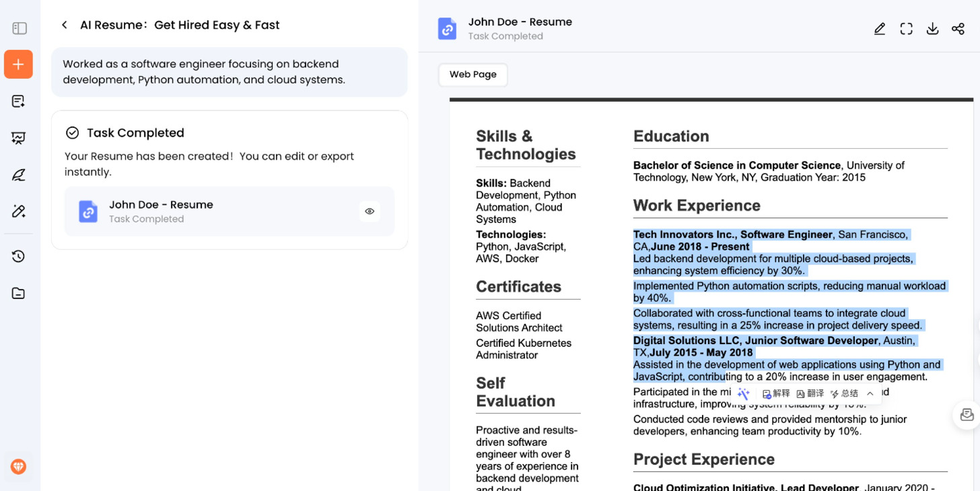Viewport: 980px width, 491px height.
Task: Open the magic wand pen tool in sidebar
Action: (x=18, y=211)
